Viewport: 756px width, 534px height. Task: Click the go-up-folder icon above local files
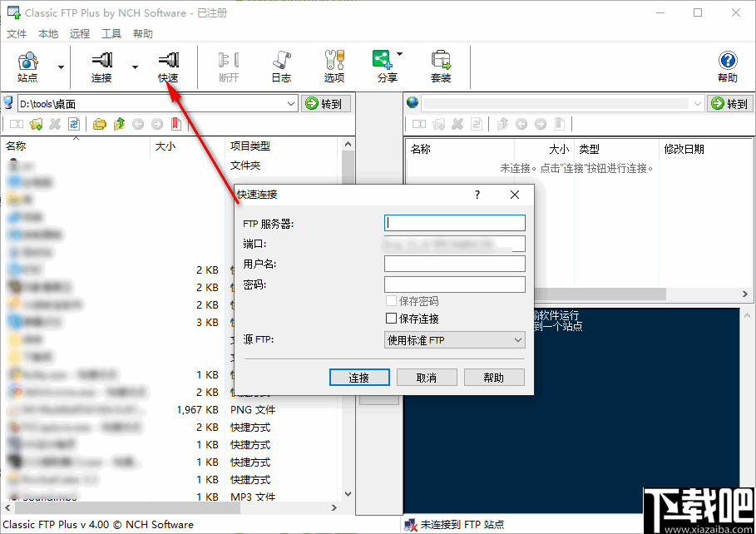pos(121,124)
